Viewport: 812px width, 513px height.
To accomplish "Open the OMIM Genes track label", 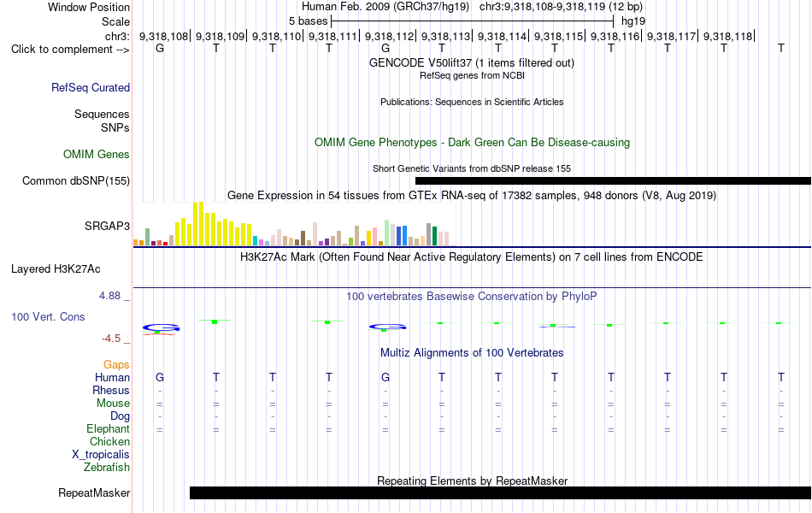I will click(x=97, y=155).
